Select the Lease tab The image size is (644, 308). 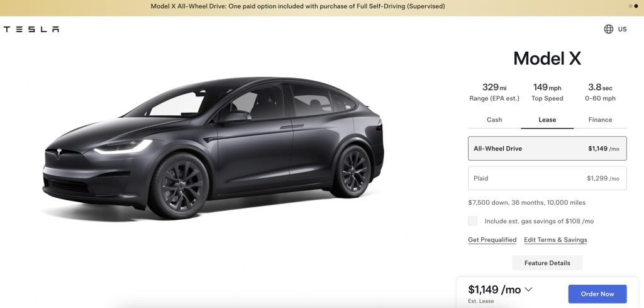pyautogui.click(x=547, y=120)
